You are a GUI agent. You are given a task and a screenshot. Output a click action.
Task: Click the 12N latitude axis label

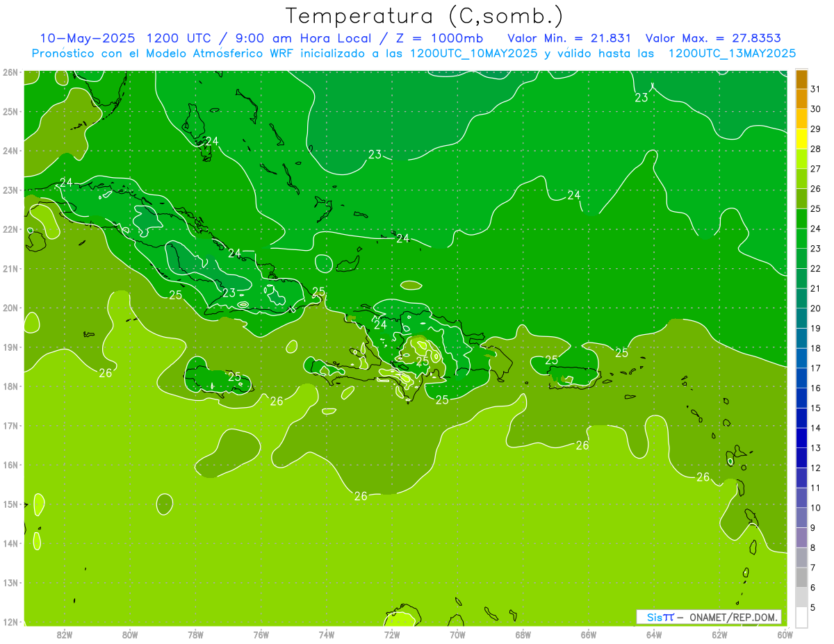coord(10,622)
